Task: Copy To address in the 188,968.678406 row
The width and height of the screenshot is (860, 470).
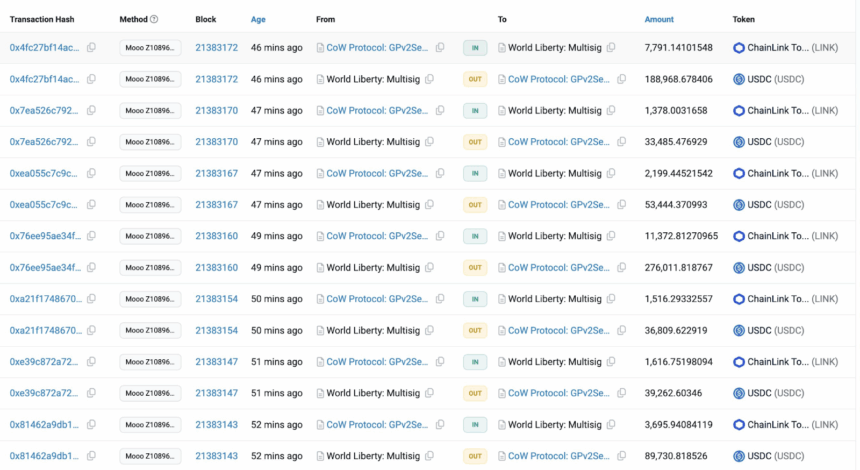Action: pos(621,79)
